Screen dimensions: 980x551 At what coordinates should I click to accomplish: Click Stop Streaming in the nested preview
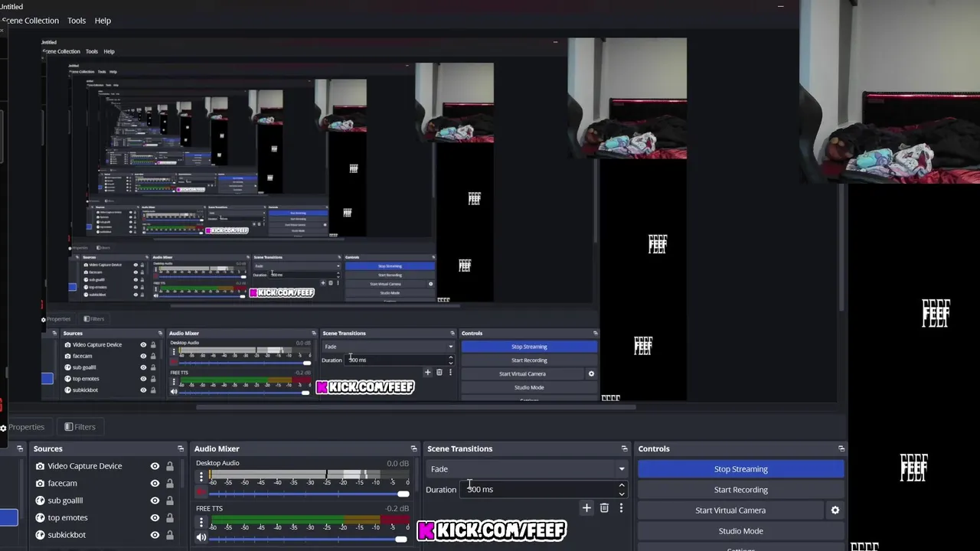[x=529, y=347]
